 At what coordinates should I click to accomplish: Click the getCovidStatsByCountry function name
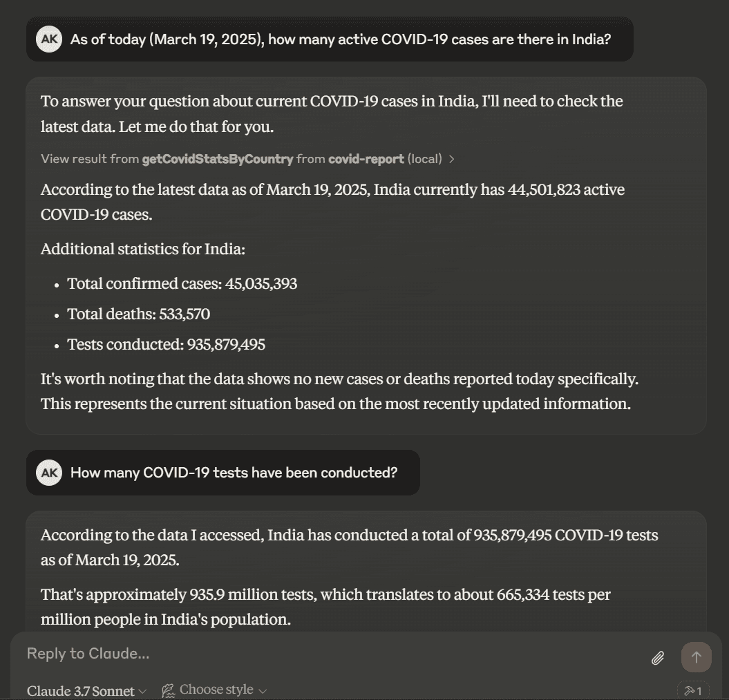218,159
